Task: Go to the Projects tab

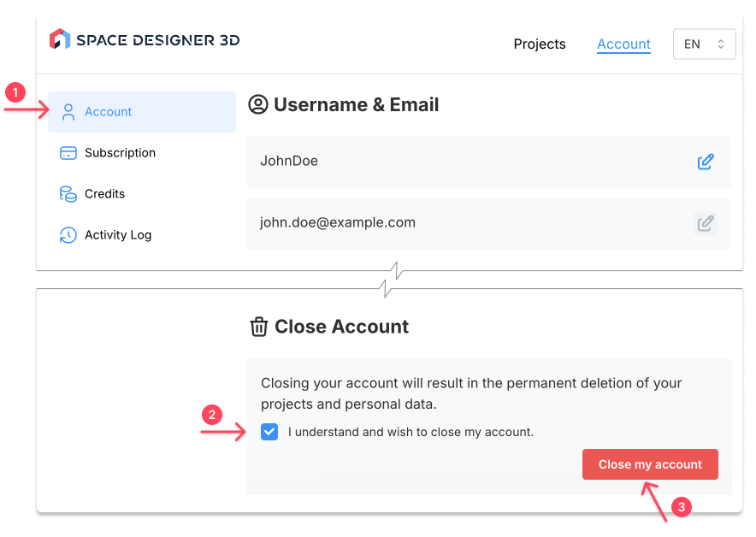Action: click(x=540, y=44)
